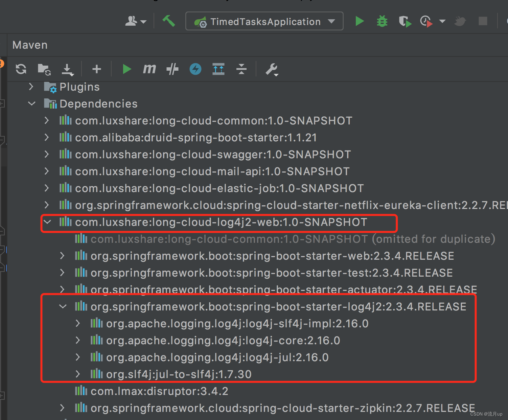Collapse long-cloud-log4j2-web dependency
The width and height of the screenshot is (508, 420).
tap(47, 222)
